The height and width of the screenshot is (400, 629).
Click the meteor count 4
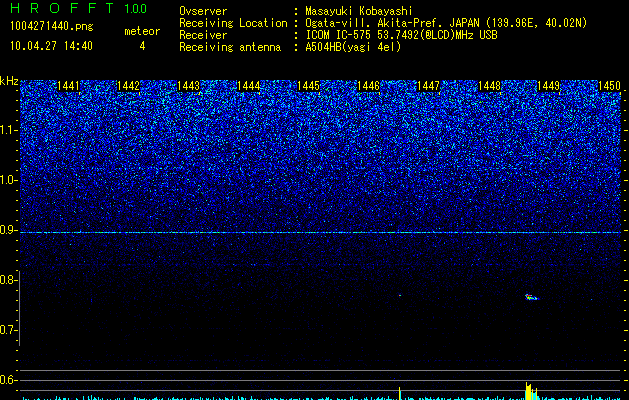[x=142, y=46]
